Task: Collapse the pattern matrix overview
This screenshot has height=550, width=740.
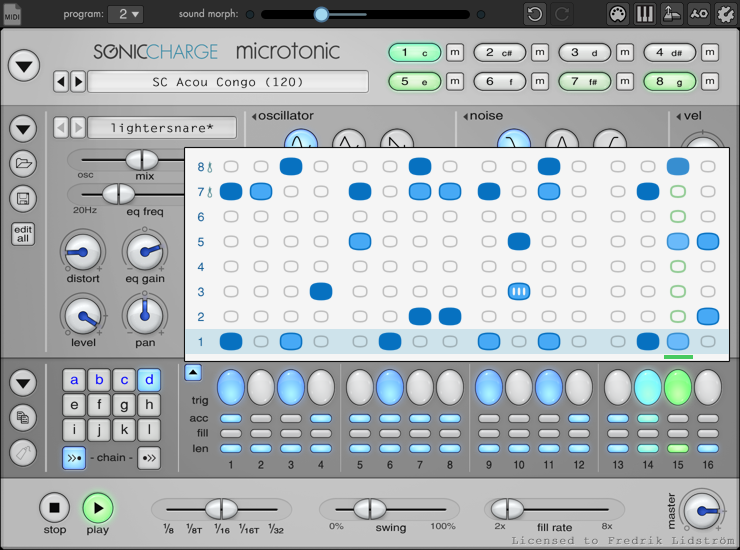Action: pyautogui.click(x=193, y=372)
